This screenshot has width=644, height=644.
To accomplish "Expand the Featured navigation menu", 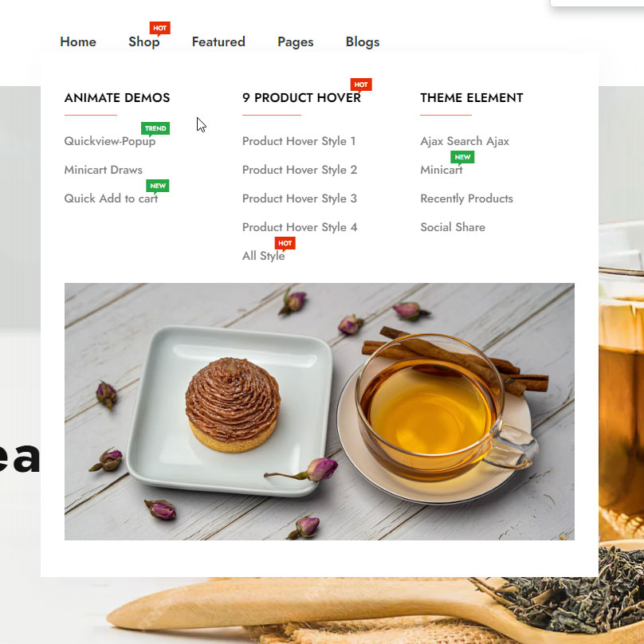I will (x=218, y=42).
